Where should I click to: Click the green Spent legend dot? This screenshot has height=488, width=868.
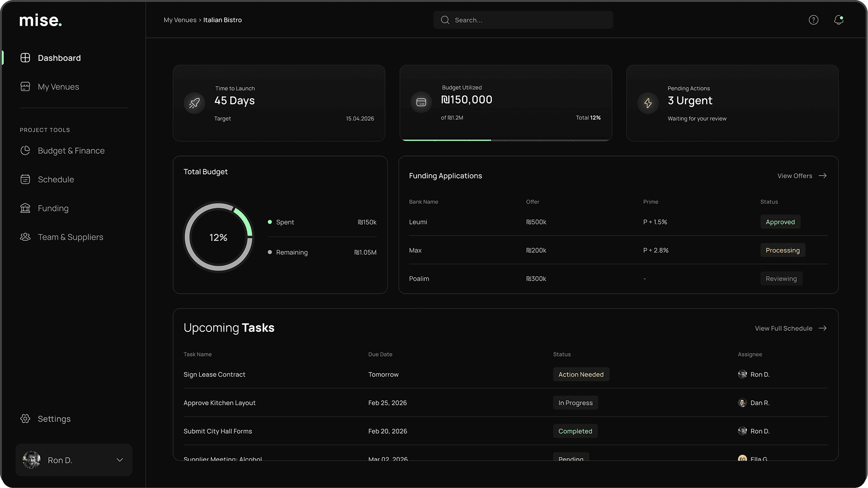pyautogui.click(x=270, y=222)
